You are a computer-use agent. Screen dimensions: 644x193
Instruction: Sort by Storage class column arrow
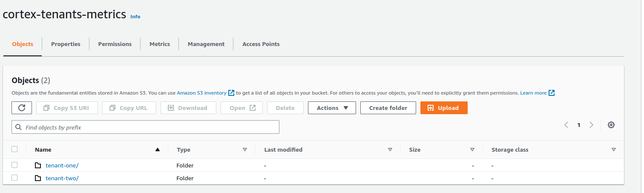(614, 150)
